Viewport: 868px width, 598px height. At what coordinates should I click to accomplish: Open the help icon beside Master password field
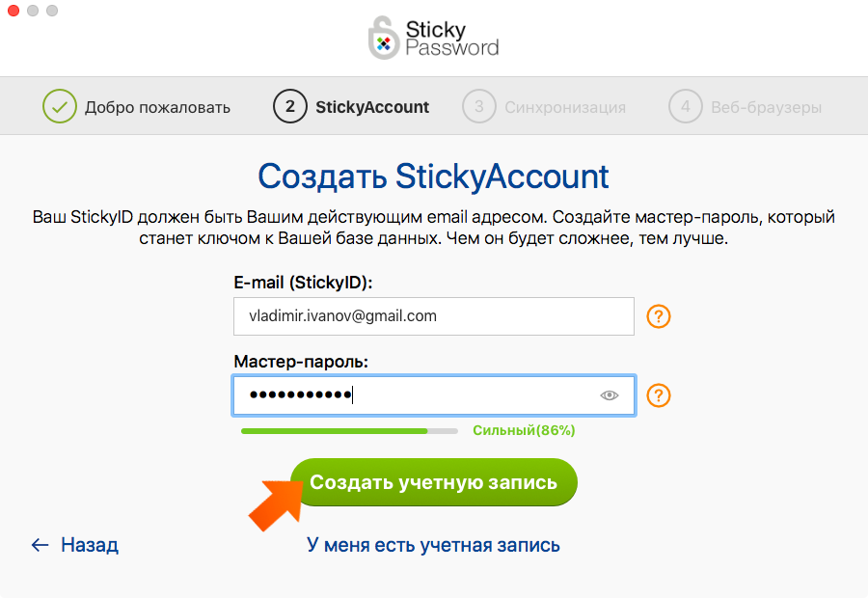click(658, 395)
